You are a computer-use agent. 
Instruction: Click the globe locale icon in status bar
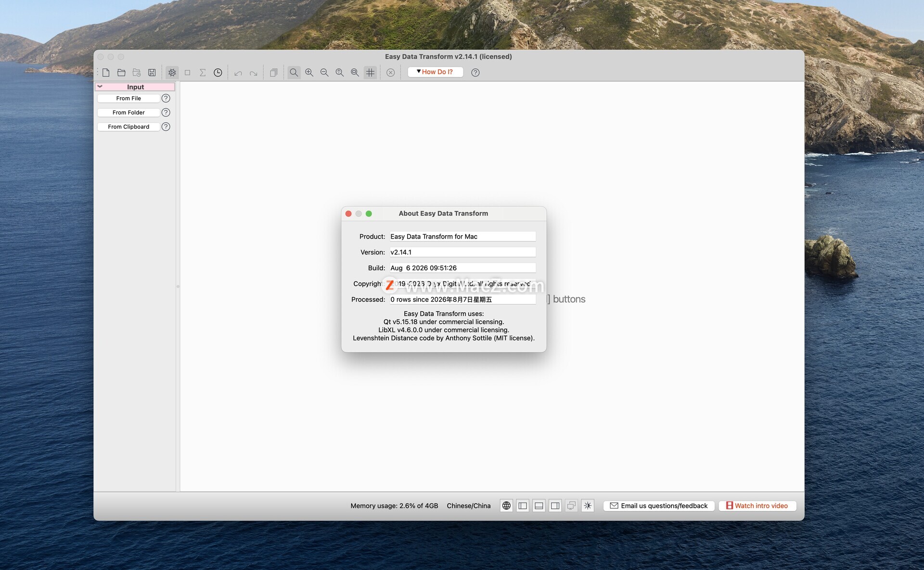pos(506,506)
